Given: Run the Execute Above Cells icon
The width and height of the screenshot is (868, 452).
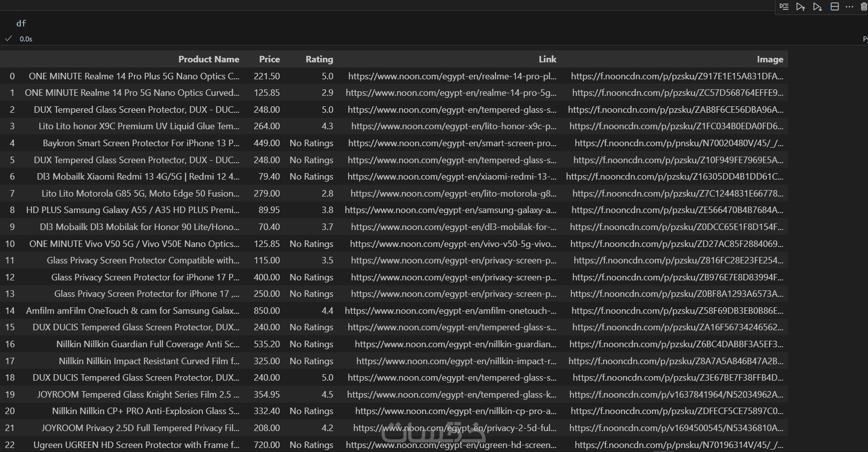Looking at the screenshot, I should coord(801,6).
